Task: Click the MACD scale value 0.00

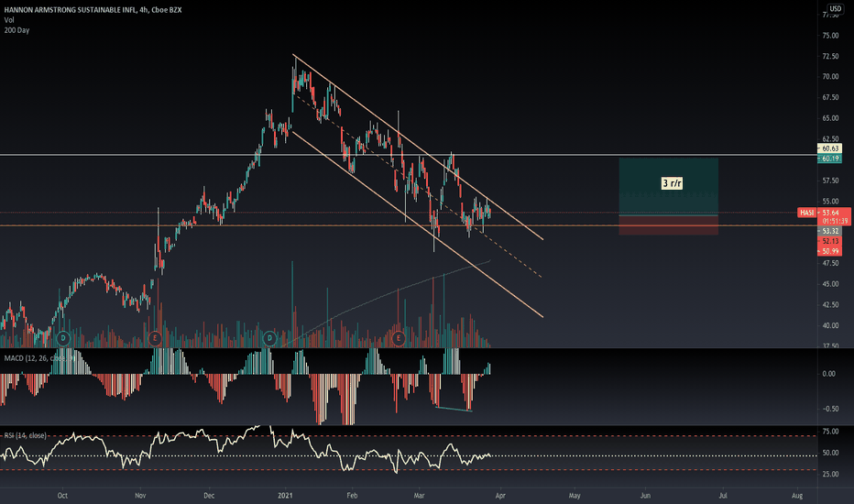Action: [x=829, y=374]
